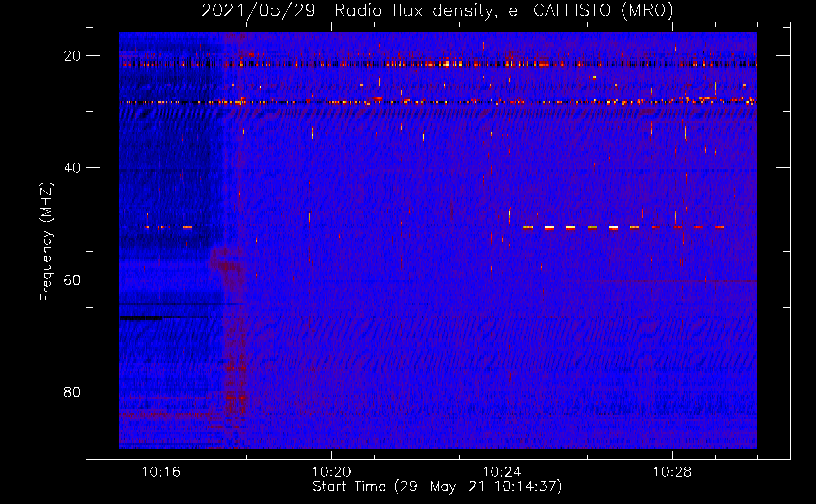Select the Frequency (MHZ) axis label
816x504 pixels.
[46, 241]
